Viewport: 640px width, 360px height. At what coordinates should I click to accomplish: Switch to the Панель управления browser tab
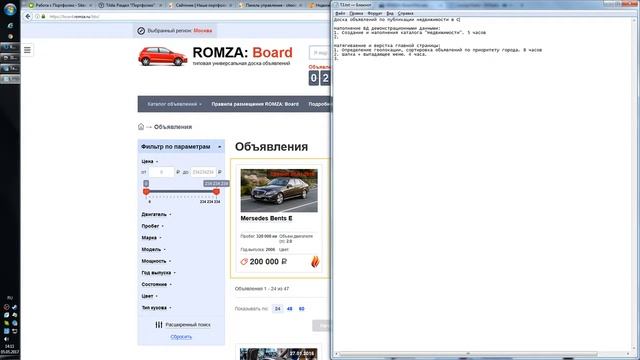(x=271, y=5)
